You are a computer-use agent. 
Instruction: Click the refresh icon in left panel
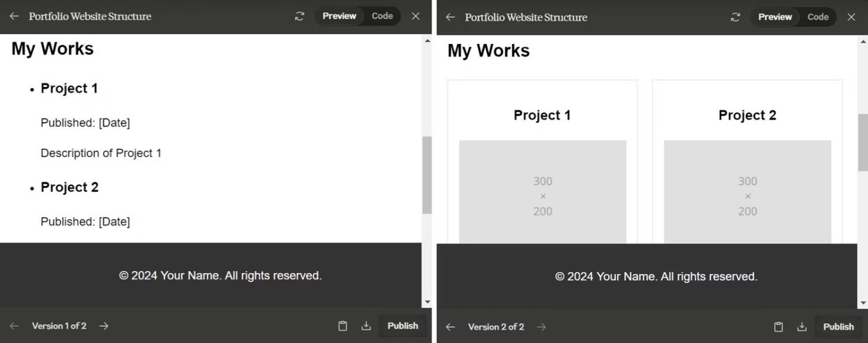299,16
